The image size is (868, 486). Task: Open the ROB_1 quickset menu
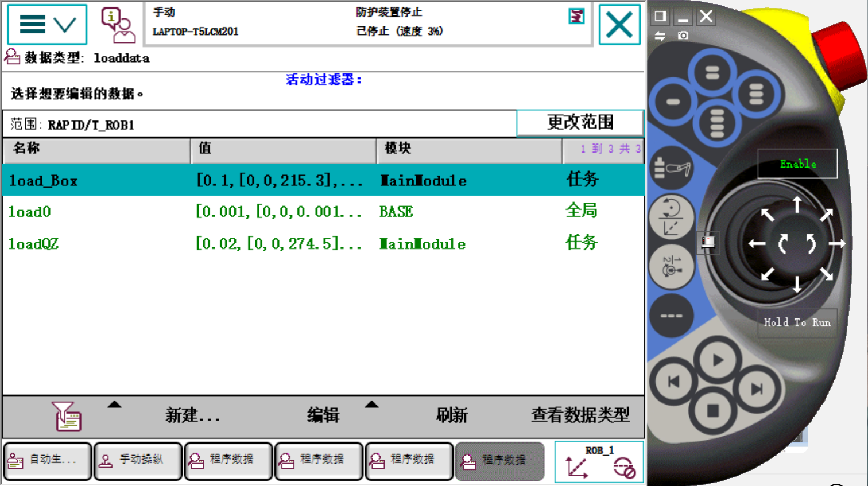(x=599, y=462)
